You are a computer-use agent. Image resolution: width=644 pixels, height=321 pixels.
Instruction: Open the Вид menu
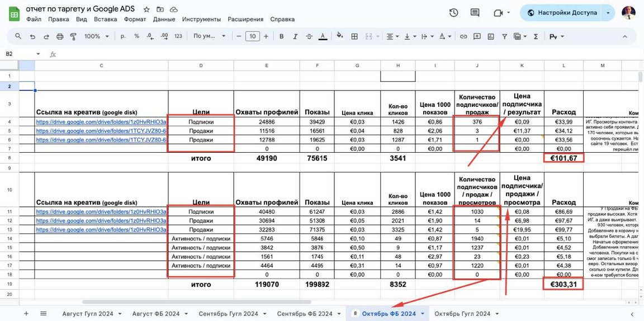(x=81, y=19)
